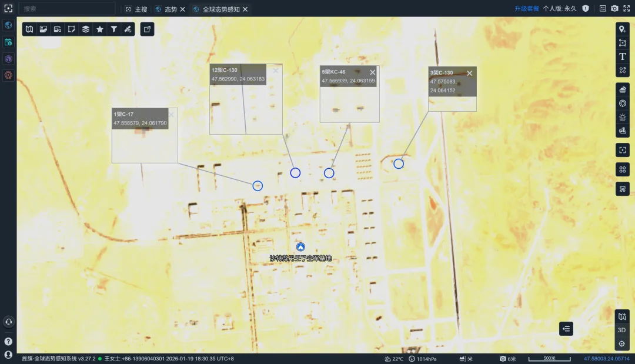The image size is (635, 364).
Task: Open the layers stack tool
Action: [x=86, y=29]
